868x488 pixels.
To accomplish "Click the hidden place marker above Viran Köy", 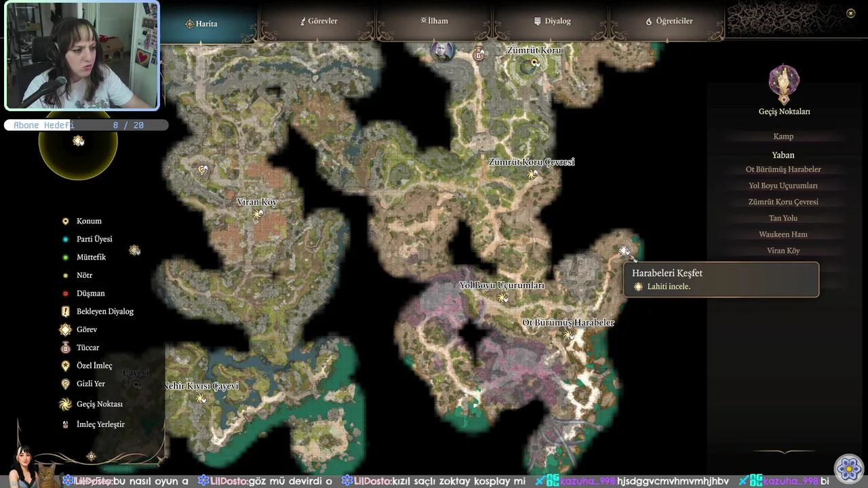I will tap(202, 169).
